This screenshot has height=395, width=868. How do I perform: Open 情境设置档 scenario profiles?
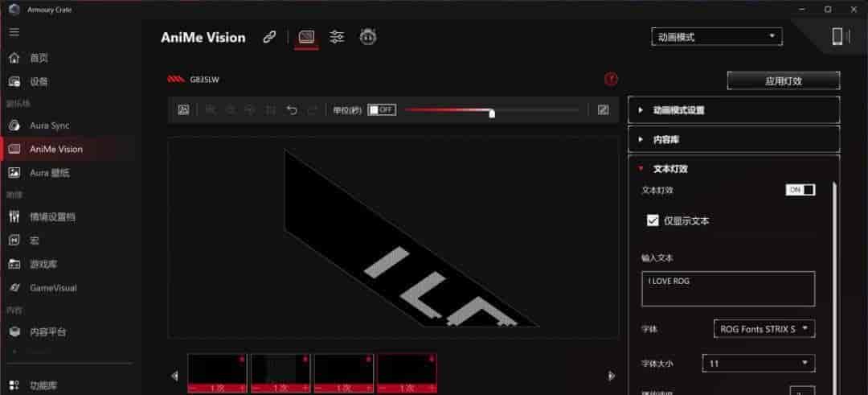tap(52, 217)
